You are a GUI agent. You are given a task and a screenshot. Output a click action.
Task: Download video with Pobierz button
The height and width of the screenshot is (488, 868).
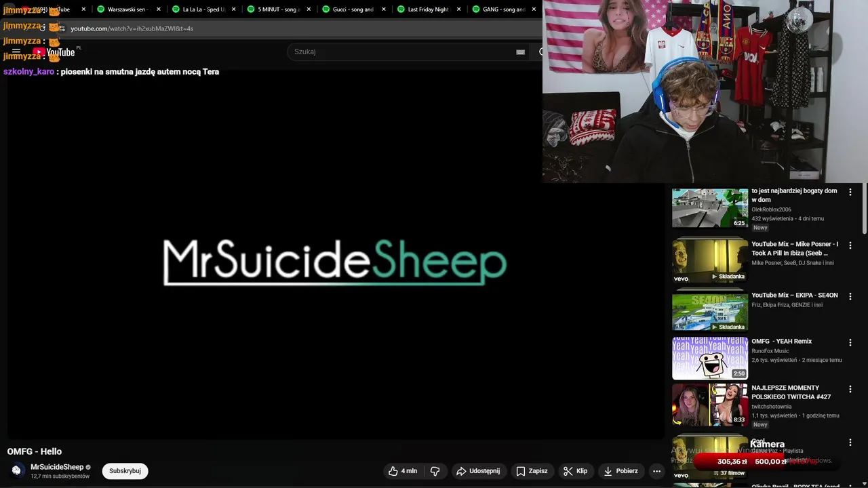[x=620, y=471]
